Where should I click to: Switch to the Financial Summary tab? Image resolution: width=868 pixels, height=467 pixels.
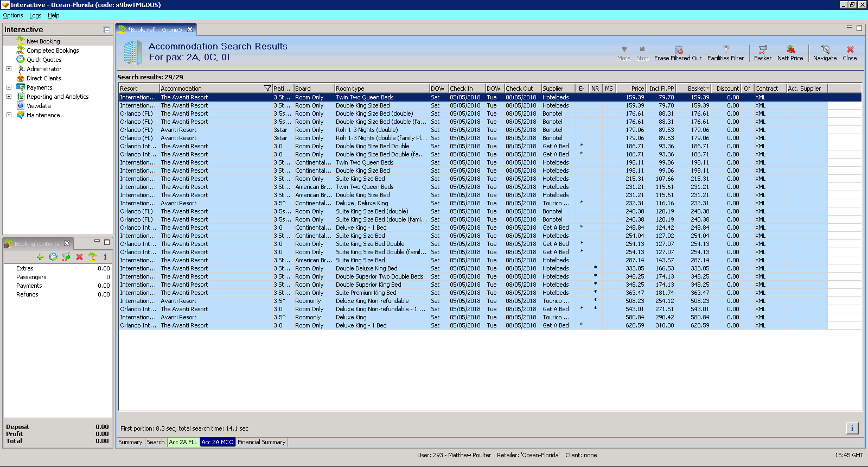[261, 442]
